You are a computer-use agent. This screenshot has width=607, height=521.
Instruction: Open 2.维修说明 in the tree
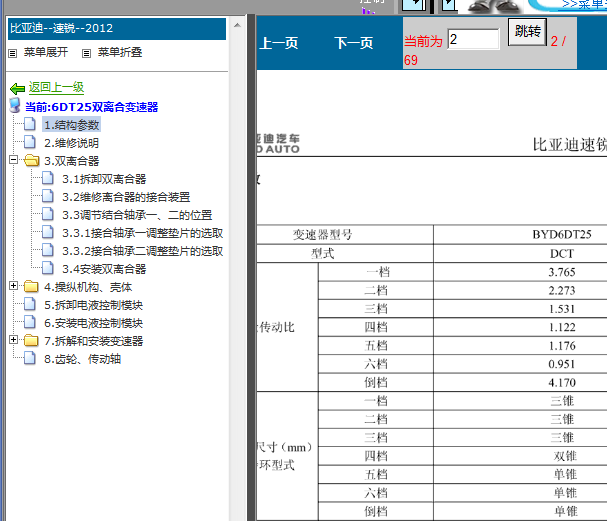[x=71, y=143]
